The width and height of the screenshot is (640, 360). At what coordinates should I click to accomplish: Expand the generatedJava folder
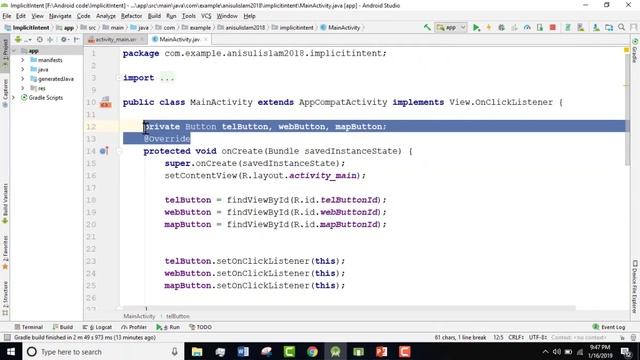(x=22, y=79)
